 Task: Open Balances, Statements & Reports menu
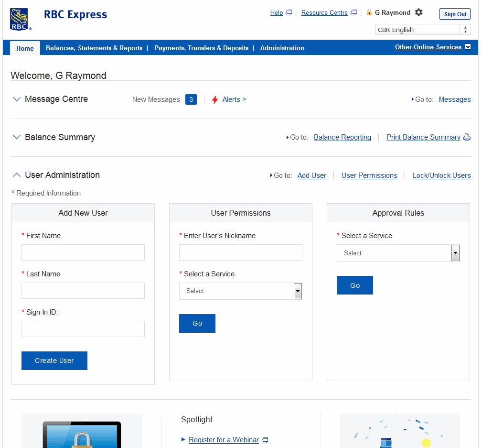pos(94,48)
